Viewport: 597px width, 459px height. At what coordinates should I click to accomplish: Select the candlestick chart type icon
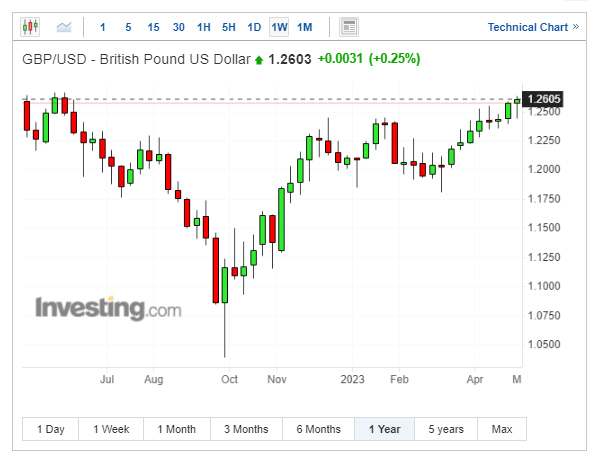pos(30,27)
